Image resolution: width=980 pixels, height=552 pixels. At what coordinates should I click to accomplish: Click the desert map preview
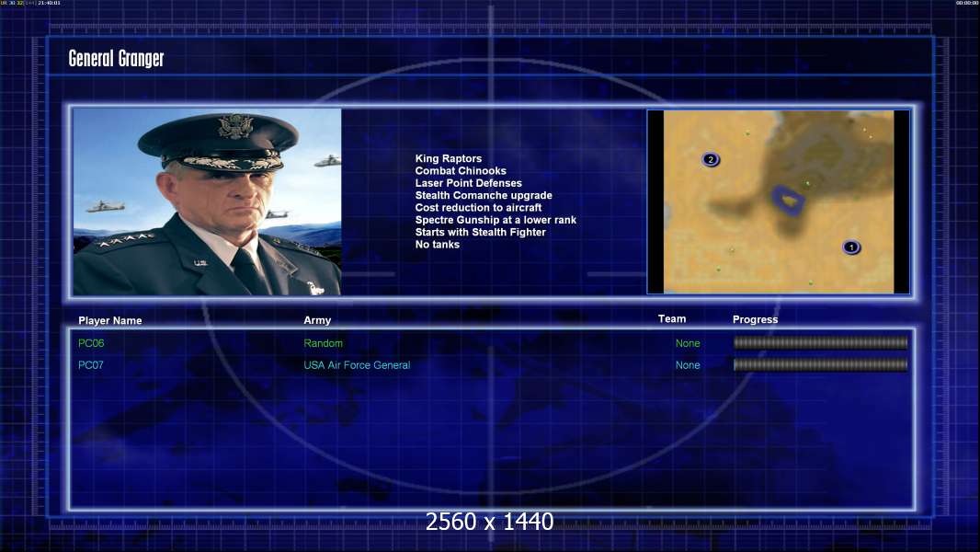778,201
